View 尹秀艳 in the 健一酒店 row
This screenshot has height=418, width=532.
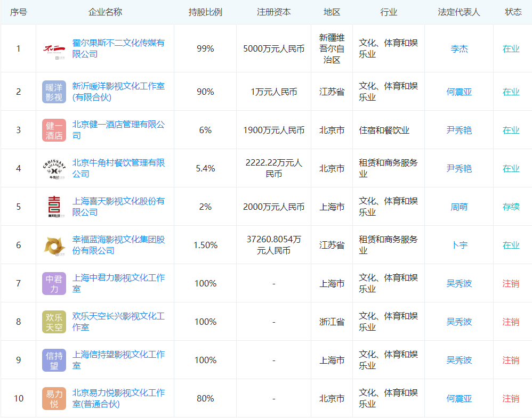tap(459, 130)
